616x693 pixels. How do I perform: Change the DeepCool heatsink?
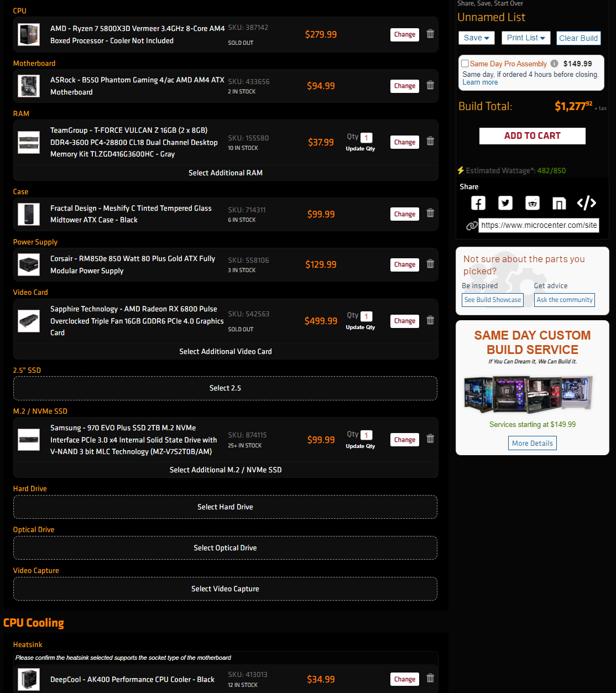click(x=405, y=679)
